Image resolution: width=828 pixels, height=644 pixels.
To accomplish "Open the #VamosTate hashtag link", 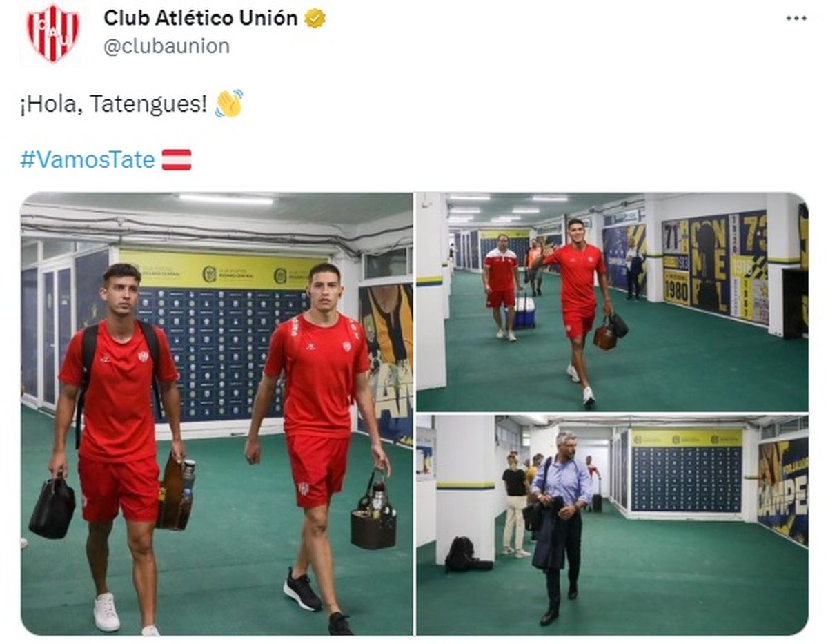I will (88, 160).
